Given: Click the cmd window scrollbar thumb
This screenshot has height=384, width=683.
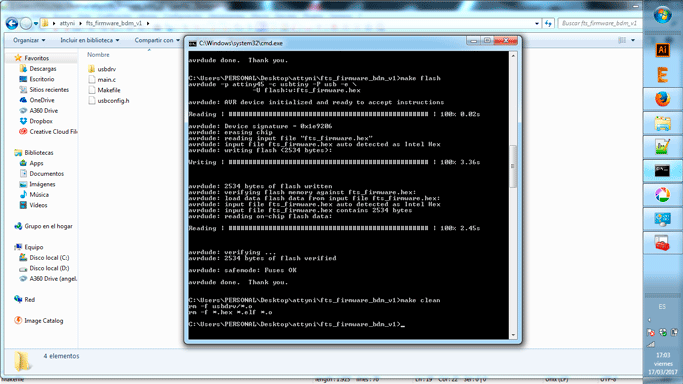Looking at the screenshot, I should point(513,165).
